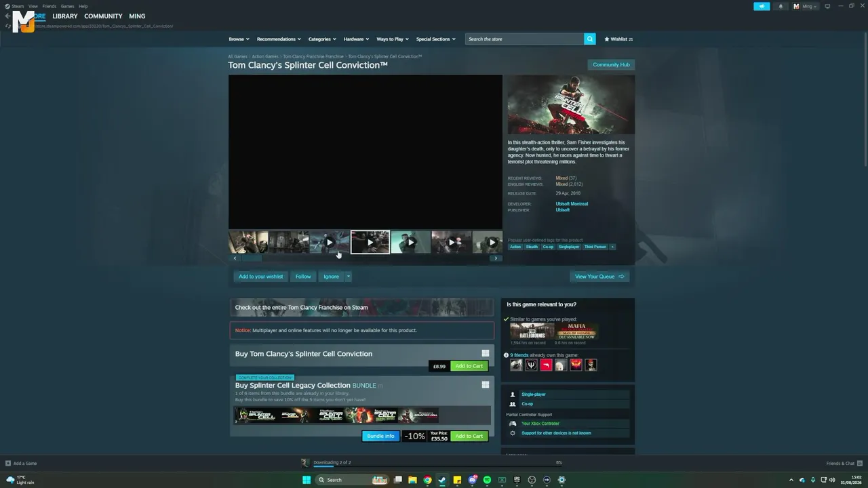Open the 9 friends link

click(519, 355)
